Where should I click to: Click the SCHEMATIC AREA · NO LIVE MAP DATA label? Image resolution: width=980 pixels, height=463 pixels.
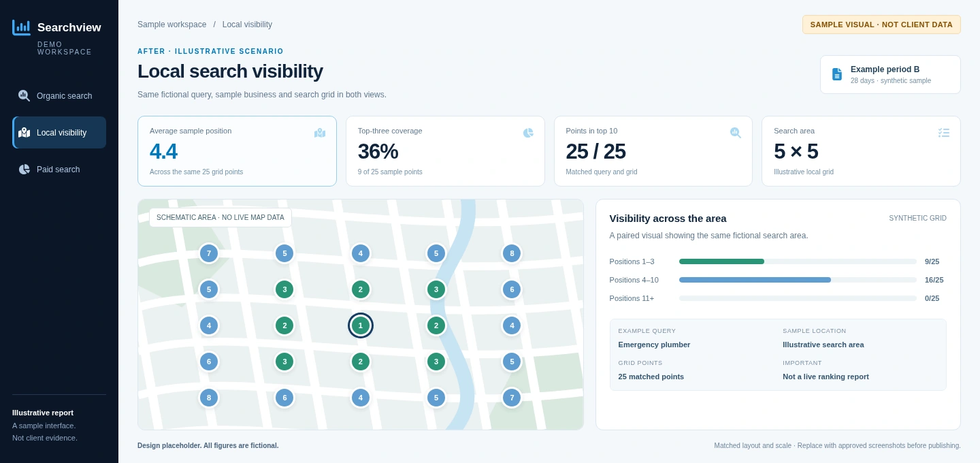220,218
